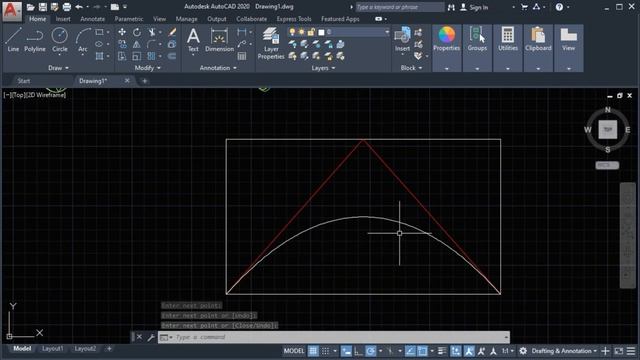This screenshot has height=360, width=640.
Task: Click the View panel button
Action: click(x=569, y=48)
